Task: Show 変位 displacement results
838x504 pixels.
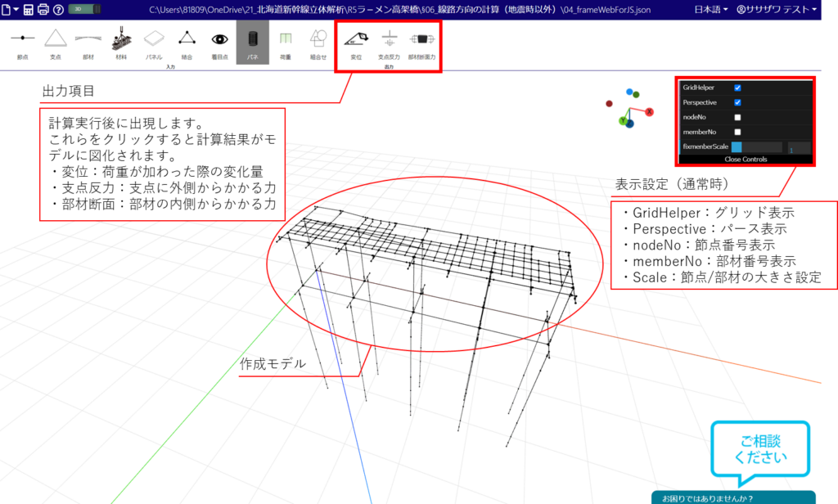Action: [x=356, y=44]
